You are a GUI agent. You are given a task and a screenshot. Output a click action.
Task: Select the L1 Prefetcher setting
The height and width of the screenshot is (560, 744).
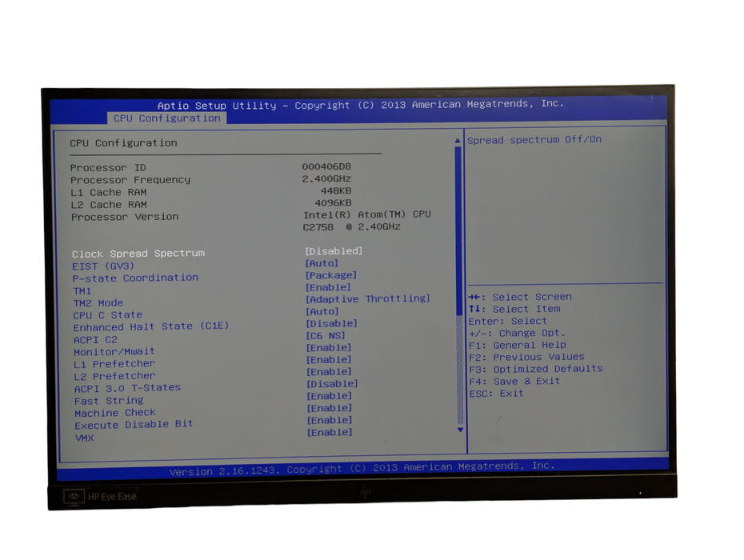[114, 364]
